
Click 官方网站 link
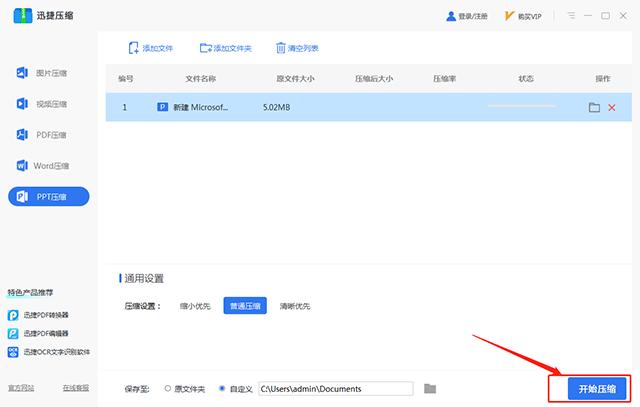(21, 388)
